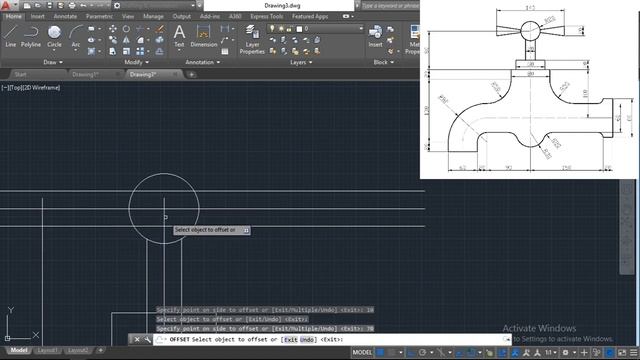Screen dimensions: 640x360
Task: Expand the Layers panel
Action: click(301, 62)
